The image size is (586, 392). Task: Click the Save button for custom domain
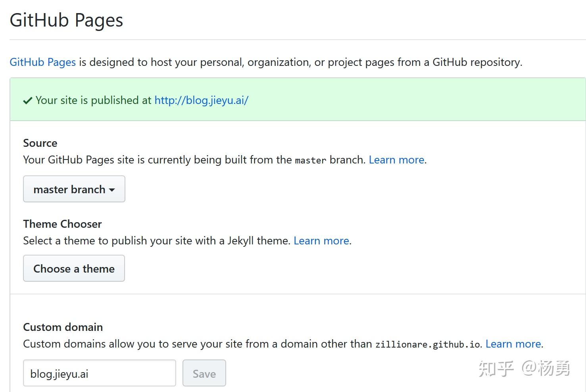click(204, 373)
